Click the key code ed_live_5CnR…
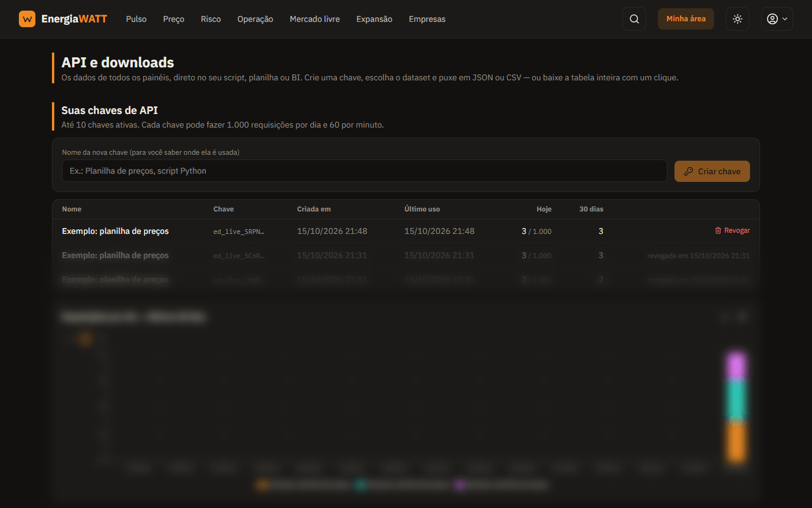812x508 pixels. (239, 256)
